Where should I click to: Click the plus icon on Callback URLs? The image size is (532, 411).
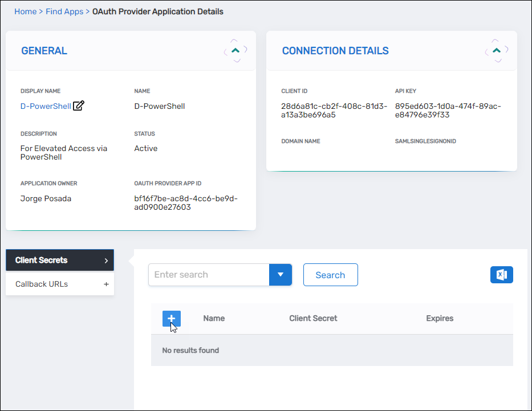(x=106, y=284)
